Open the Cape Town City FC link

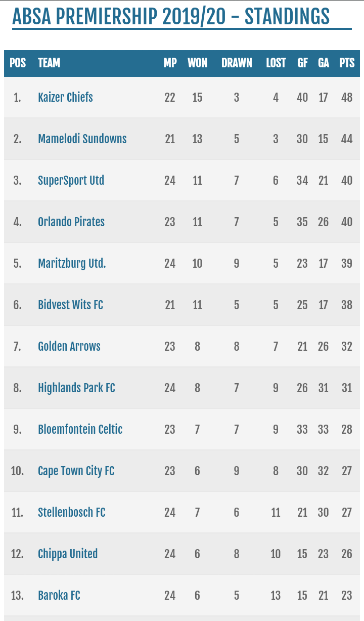pyautogui.click(x=76, y=471)
